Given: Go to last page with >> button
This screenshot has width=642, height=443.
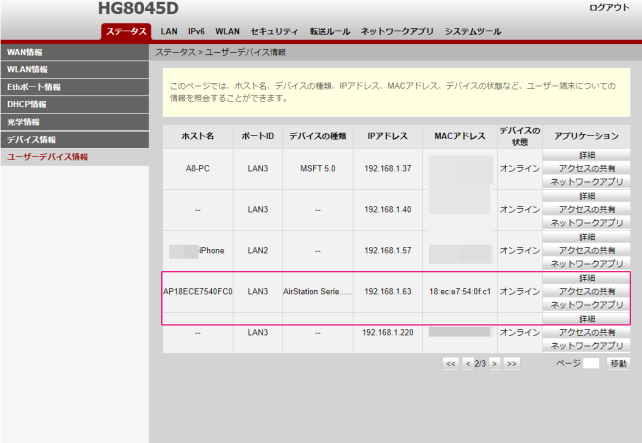Looking at the screenshot, I should (512, 363).
